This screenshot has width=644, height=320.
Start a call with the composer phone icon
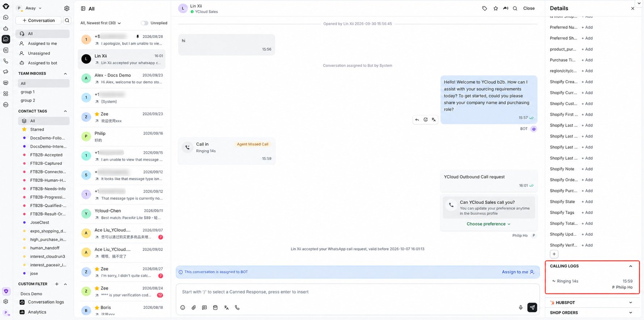(x=237, y=308)
